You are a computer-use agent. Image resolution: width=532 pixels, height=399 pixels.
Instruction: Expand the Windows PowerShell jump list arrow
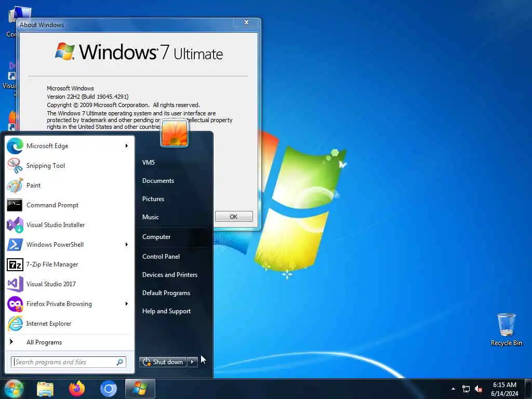tap(127, 244)
